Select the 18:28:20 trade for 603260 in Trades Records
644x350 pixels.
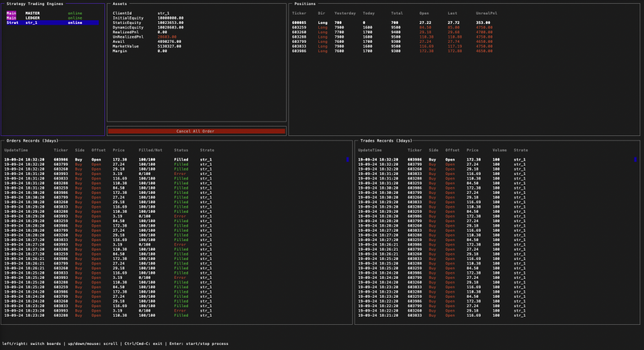tap(442, 226)
